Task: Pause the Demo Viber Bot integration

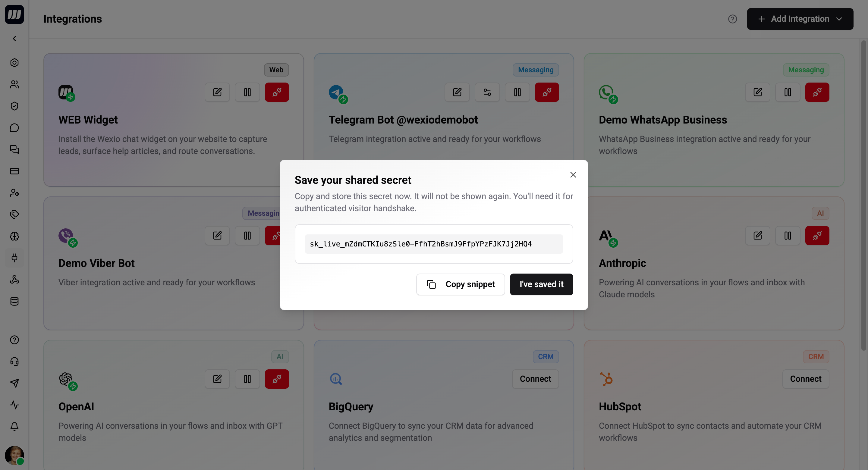Action: [247, 236]
